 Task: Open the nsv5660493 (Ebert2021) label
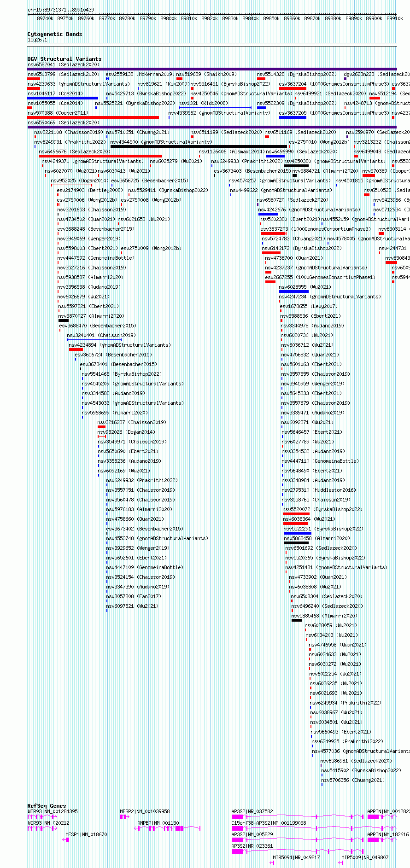341,732
